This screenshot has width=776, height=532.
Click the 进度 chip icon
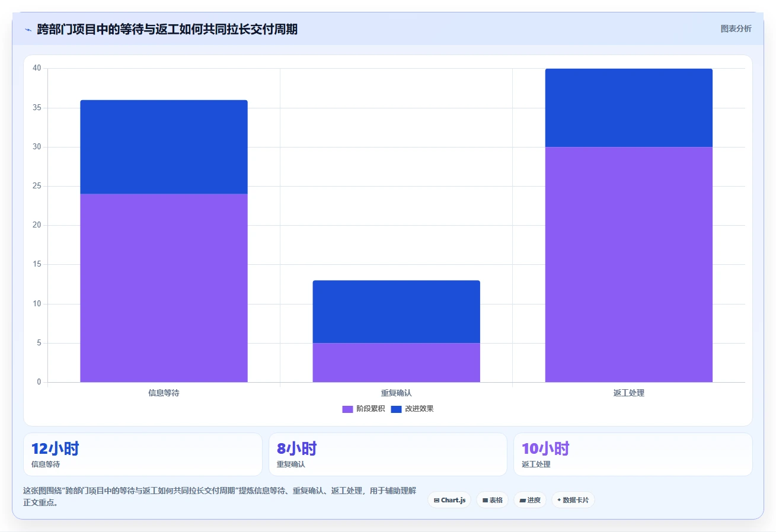coord(522,500)
